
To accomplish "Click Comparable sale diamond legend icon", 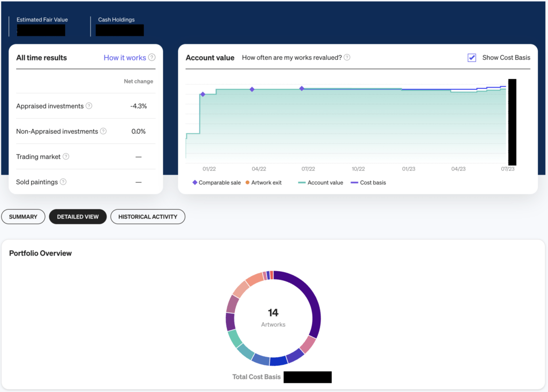I will click(x=195, y=182).
